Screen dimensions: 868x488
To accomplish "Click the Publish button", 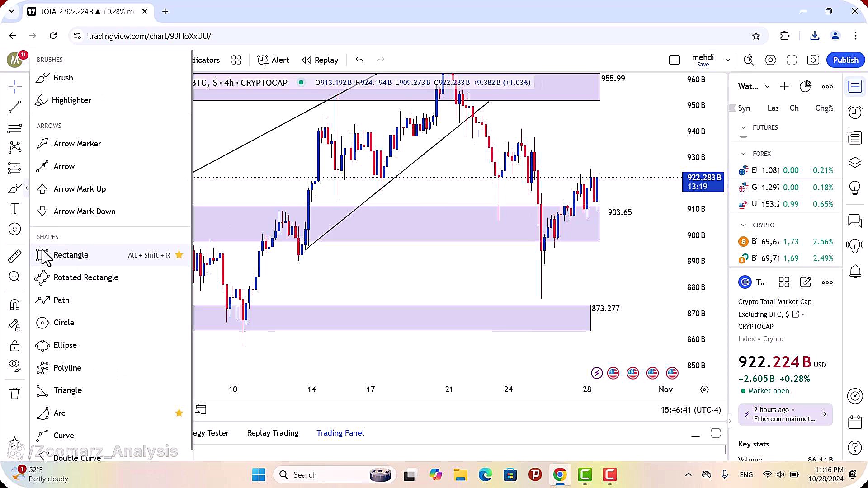I will 845,60.
